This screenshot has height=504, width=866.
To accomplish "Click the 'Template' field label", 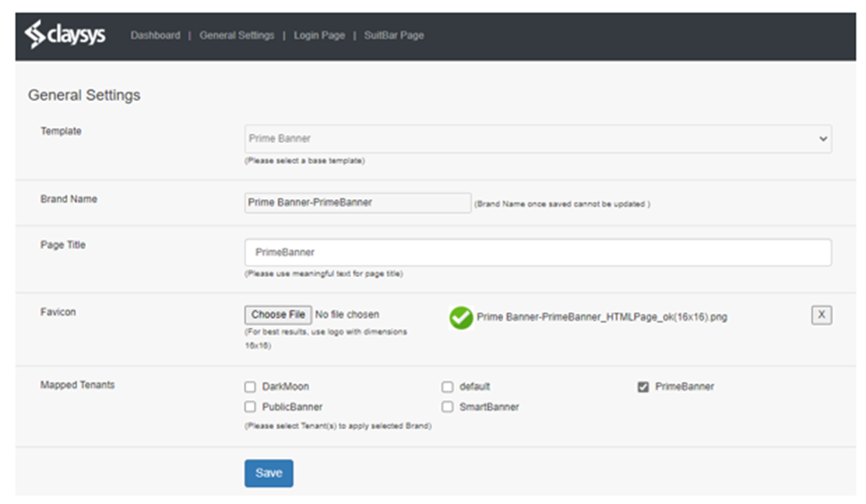I will (x=61, y=130).
